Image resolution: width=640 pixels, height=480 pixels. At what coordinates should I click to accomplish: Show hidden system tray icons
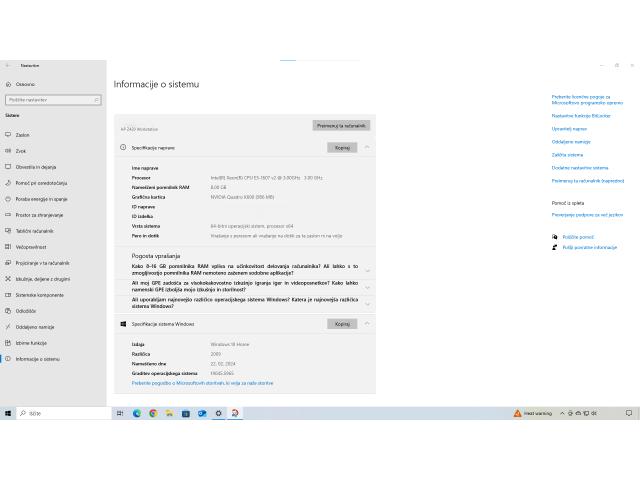tap(562, 413)
